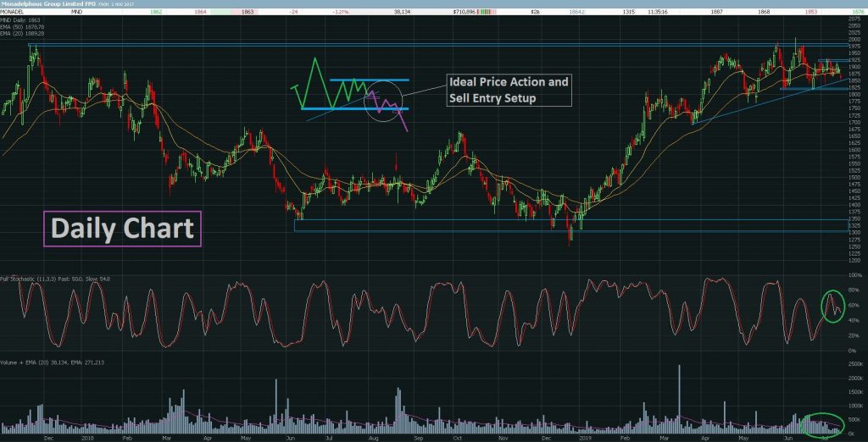The image size is (868, 442).
Task: Click the -24 price change value
Action: coord(292,12)
